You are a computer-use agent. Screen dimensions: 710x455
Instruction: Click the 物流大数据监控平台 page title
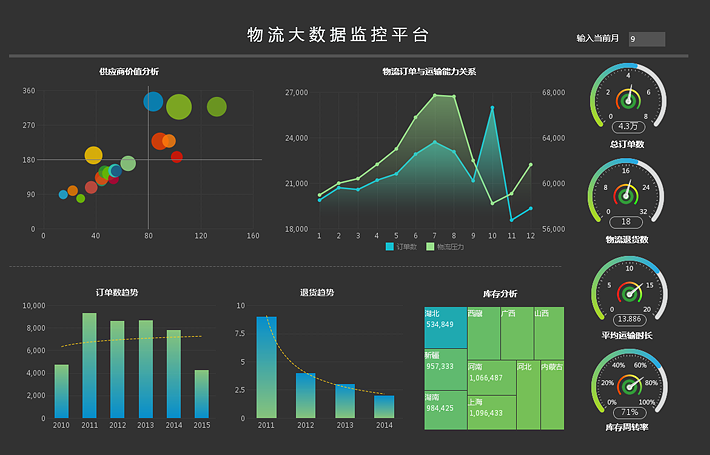pyautogui.click(x=338, y=35)
